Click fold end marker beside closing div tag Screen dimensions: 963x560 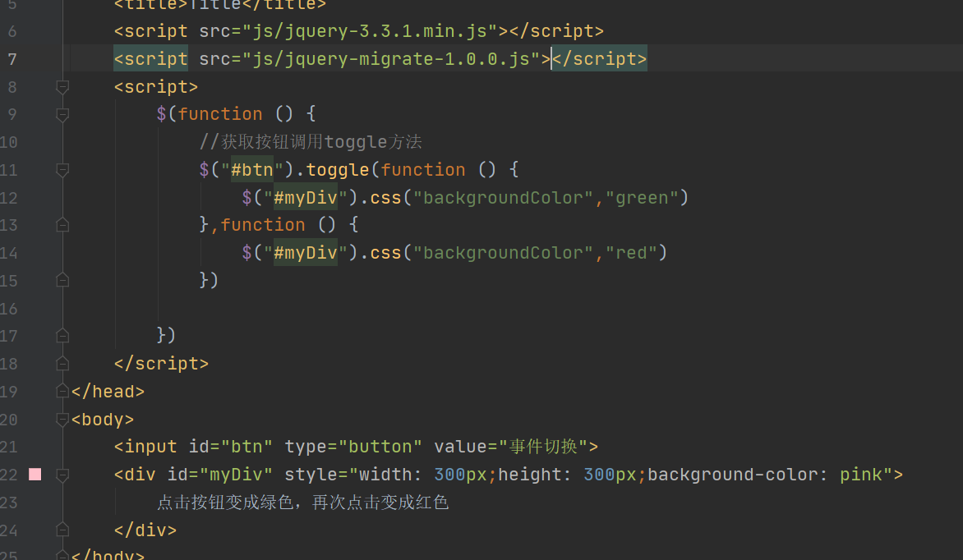tap(62, 530)
